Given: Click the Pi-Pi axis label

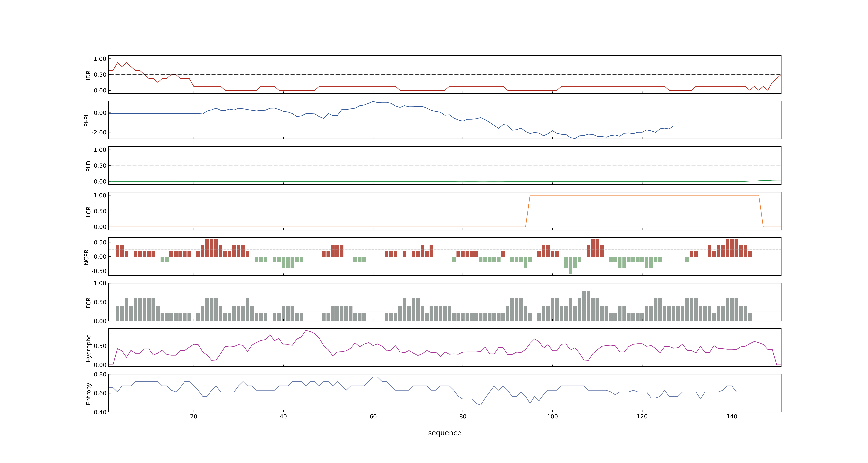Looking at the screenshot, I should [86, 120].
